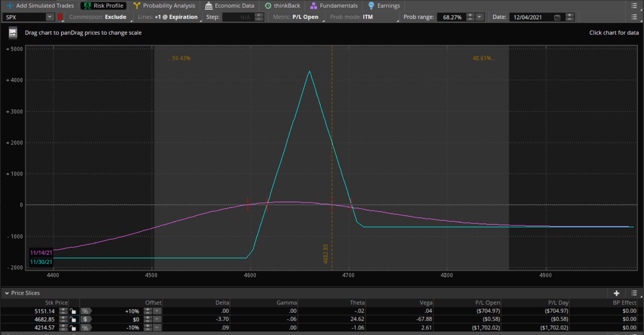Click the Theta column header
This screenshot has width=644, height=335.
[357, 302]
